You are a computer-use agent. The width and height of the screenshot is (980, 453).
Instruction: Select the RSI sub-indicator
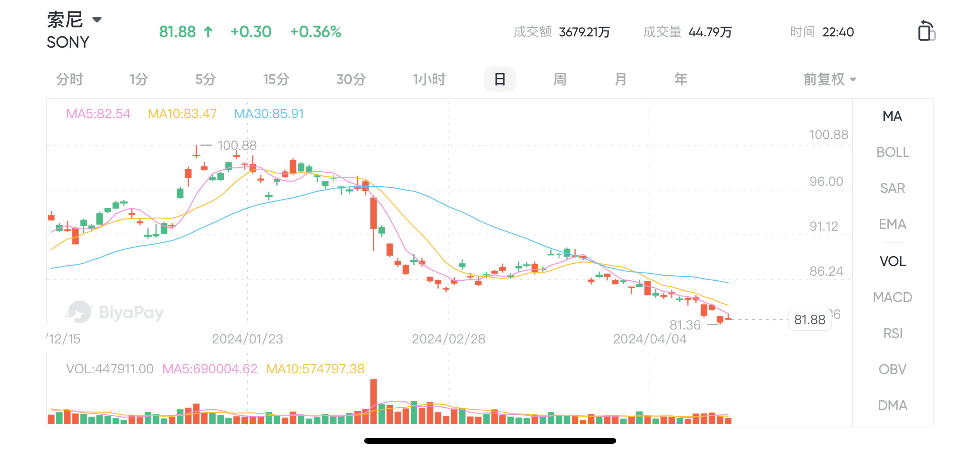pos(893,333)
